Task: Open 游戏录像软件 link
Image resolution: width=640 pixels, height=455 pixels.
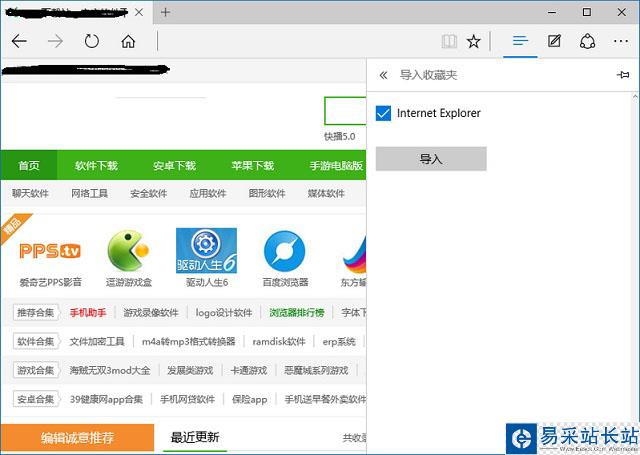Action: pyautogui.click(x=151, y=313)
